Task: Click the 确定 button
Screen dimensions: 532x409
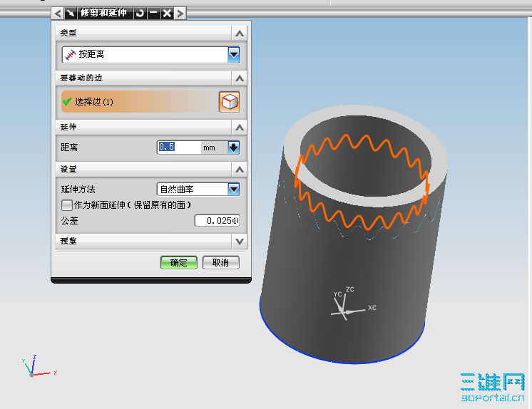Action: pos(179,263)
